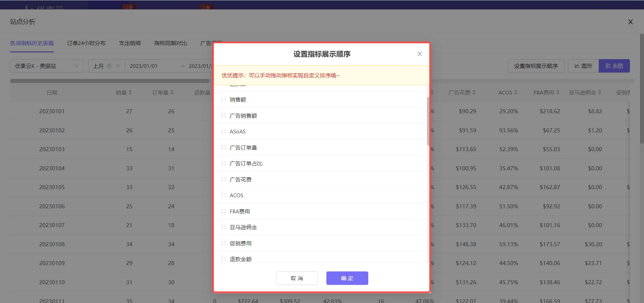Image resolution: width=644 pixels, height=303 pixels.
Task: Switch to the 各项指标历史表现 tab
Action: (x=32, y=43)
